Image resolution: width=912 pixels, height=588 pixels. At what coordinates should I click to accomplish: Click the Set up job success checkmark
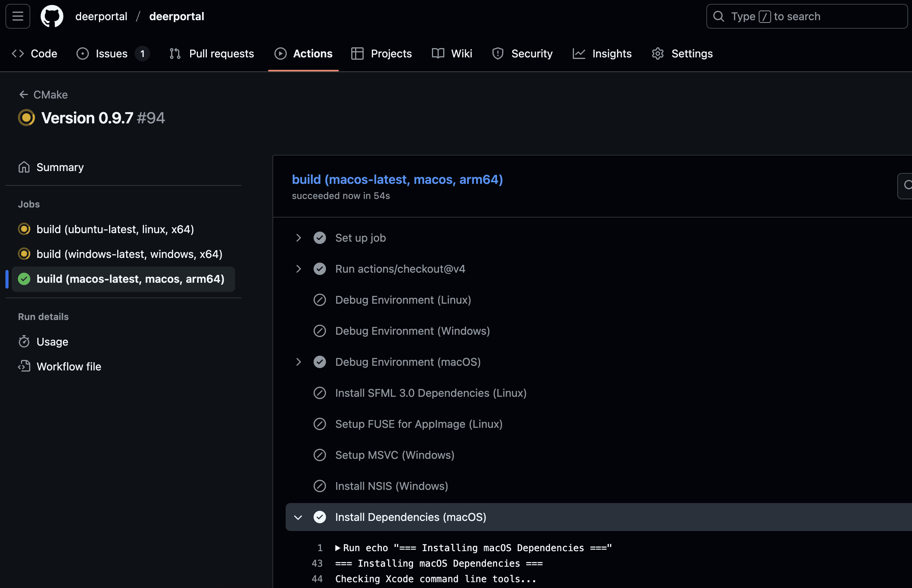click(x=320, y=238)
